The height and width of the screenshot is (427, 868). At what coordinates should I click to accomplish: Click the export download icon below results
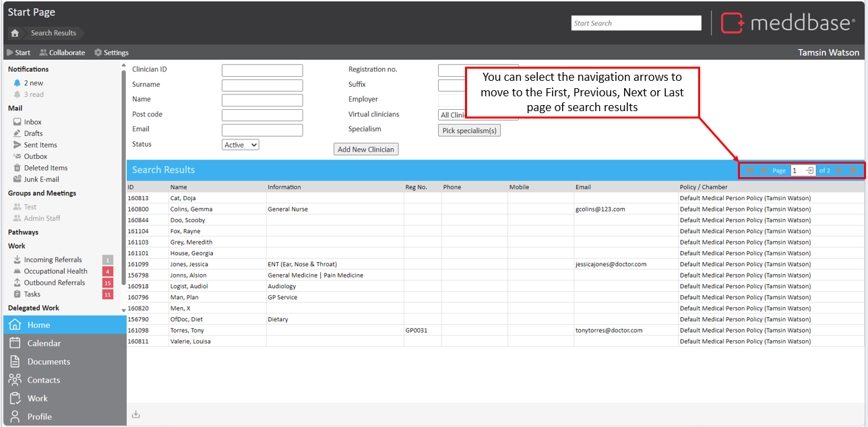point(135,414)
